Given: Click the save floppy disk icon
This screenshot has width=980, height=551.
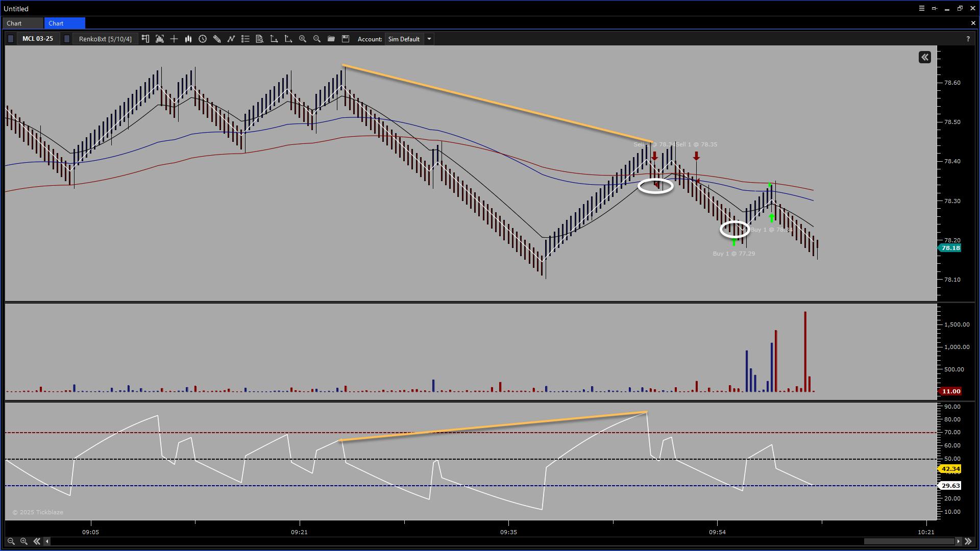Looking at the screenshot, I should click(346, 39).
